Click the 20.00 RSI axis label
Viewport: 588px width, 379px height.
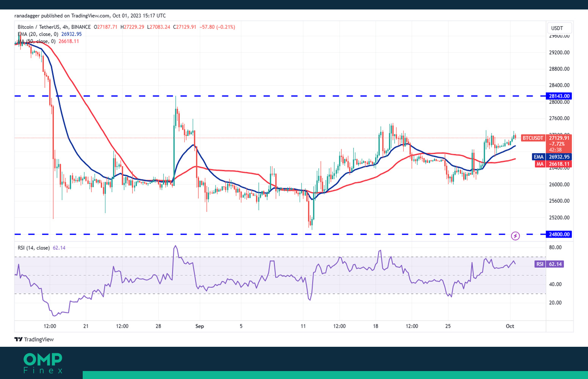(555, 303)
